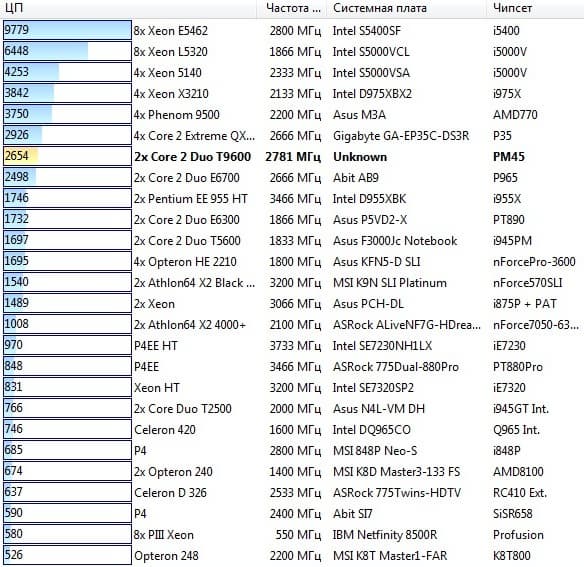Click the 9779 score bar

tap(67, 30)
